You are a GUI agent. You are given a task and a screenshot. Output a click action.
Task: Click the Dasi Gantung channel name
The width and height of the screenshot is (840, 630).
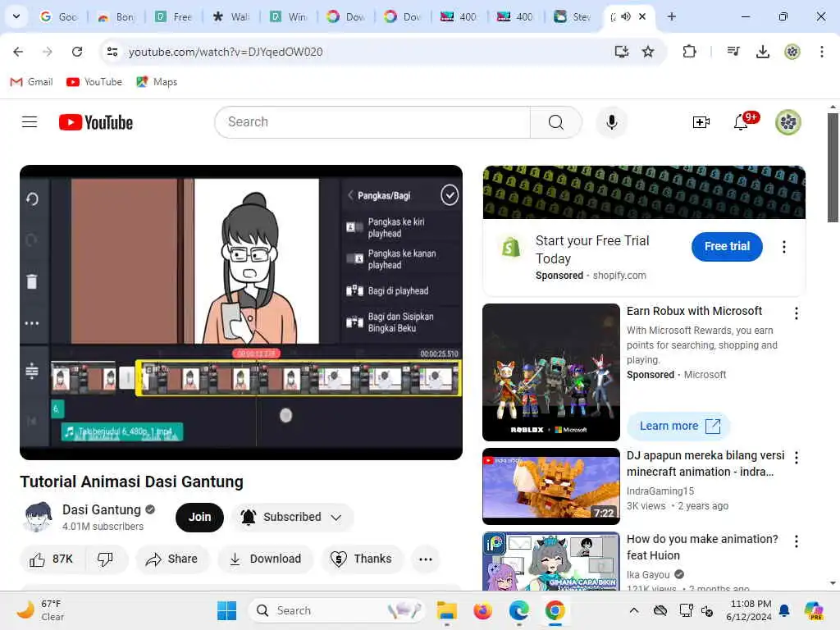pos(101,509)
